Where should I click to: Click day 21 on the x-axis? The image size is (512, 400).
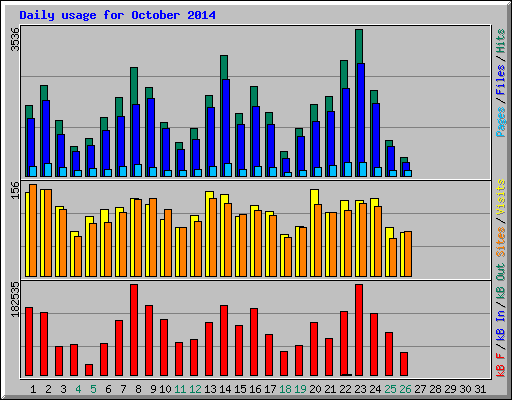tap(330, 389)
